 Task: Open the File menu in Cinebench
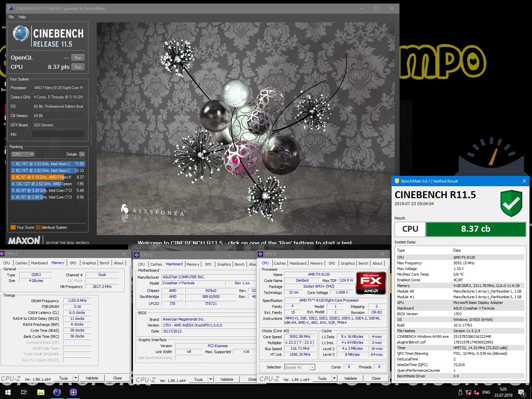tap(11, 17)
